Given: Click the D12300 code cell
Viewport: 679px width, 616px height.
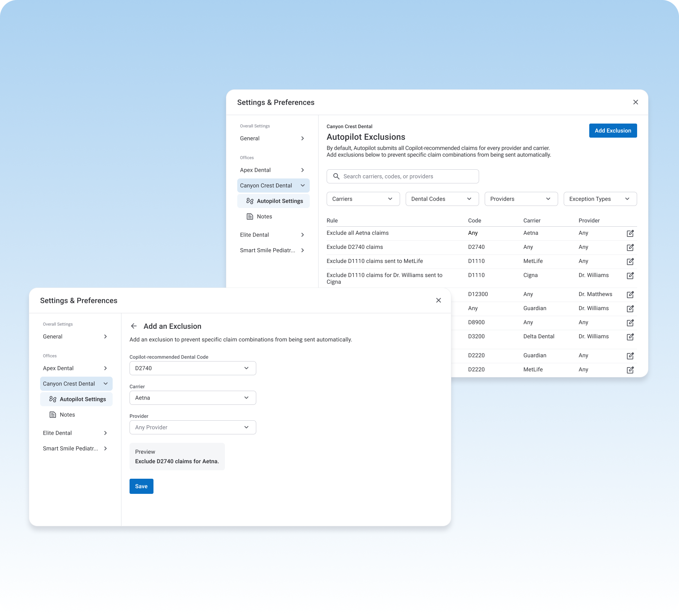Looking at the screenshot, I should tap(478, 294).
